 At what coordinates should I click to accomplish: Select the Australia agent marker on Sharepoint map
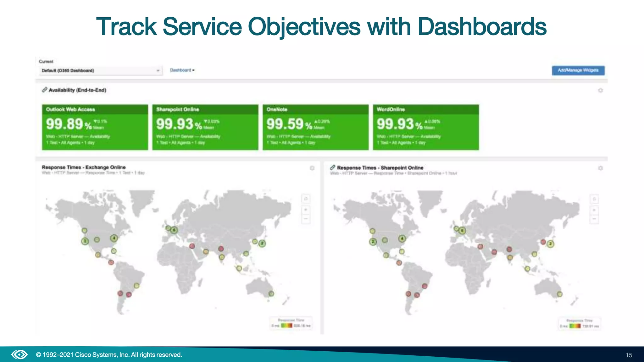click(x=560, y=294)
